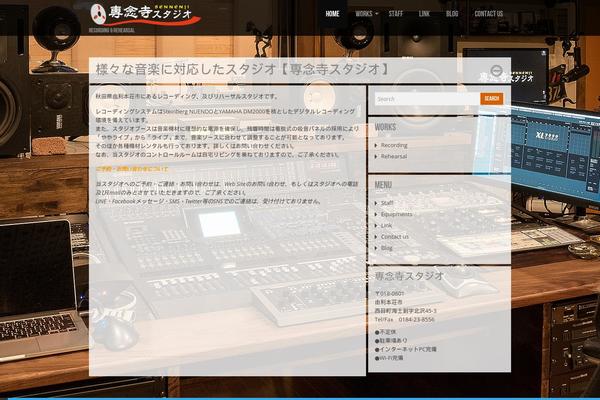Open the Rehearsal link under WORKS

(x=393, y=156)
